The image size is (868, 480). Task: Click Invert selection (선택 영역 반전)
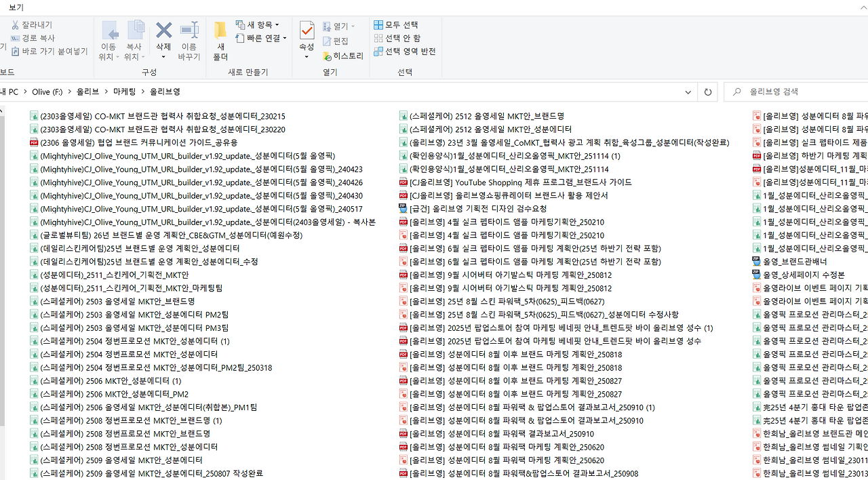click(405, 51)
